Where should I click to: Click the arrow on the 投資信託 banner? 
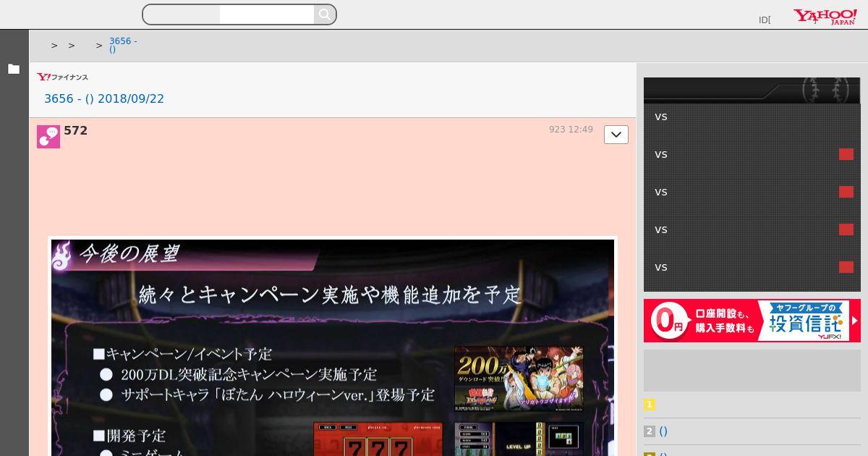pyautogui.click(x=855, y=321)
